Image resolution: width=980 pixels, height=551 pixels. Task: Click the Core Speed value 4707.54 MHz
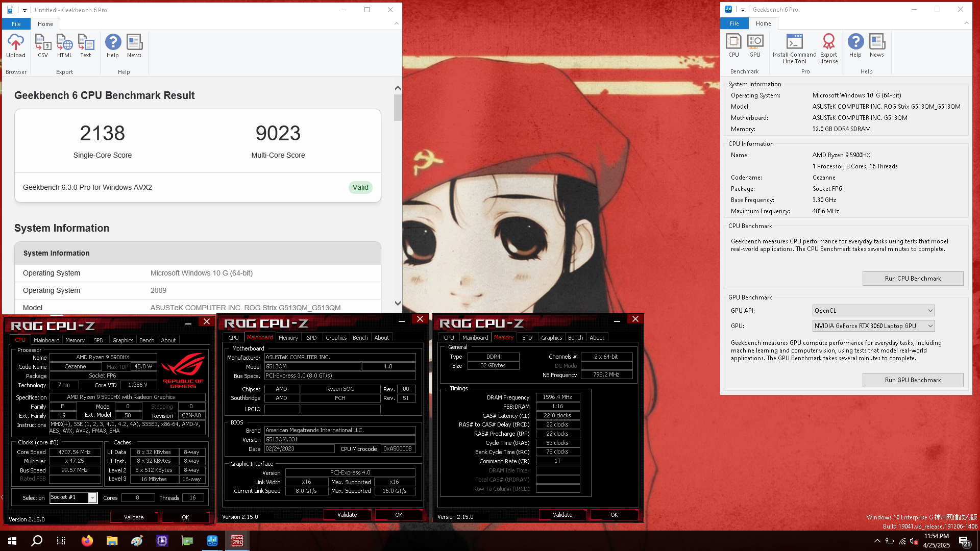[x=75, y=452]
